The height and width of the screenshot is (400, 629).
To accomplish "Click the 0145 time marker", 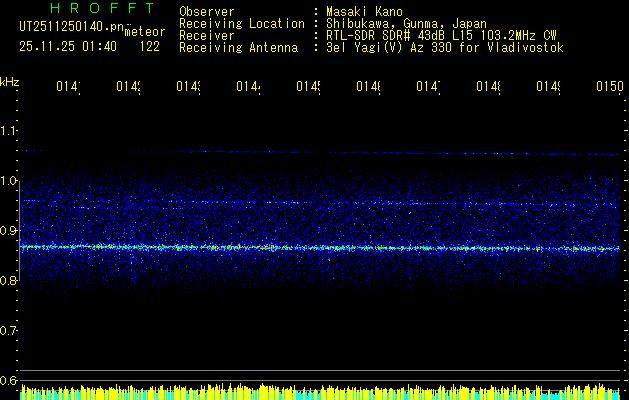I will [308, 86].
